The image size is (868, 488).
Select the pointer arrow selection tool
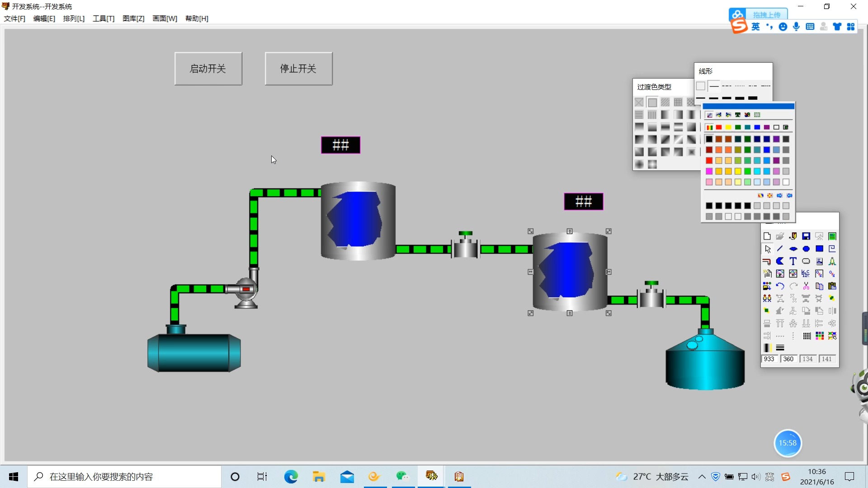(x=768, y=249)
